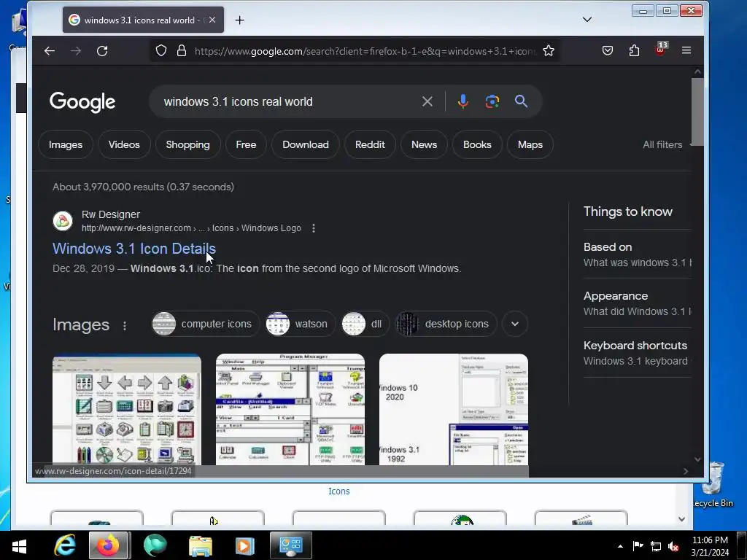Go to Google home via logo

coord(82,101)
